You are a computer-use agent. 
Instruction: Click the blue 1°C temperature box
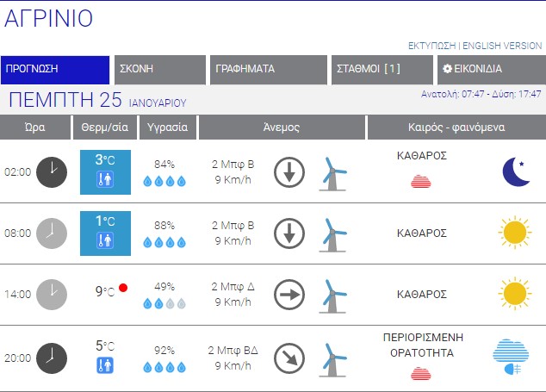point(105,233)
